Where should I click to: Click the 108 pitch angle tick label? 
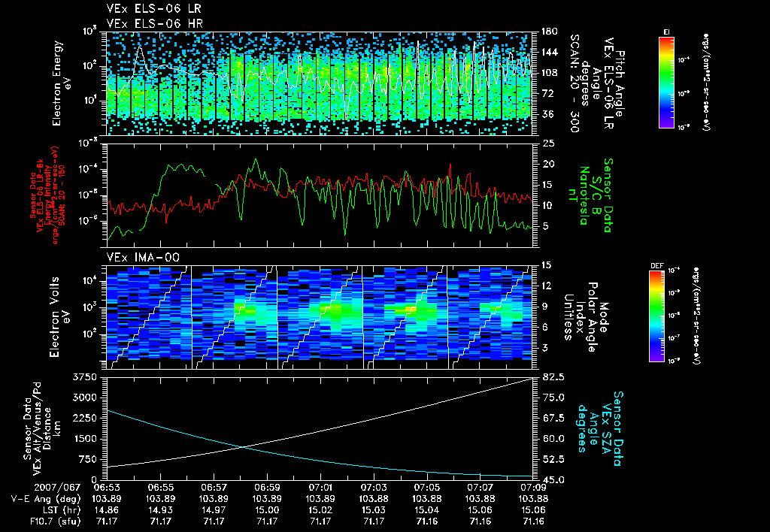549,73
